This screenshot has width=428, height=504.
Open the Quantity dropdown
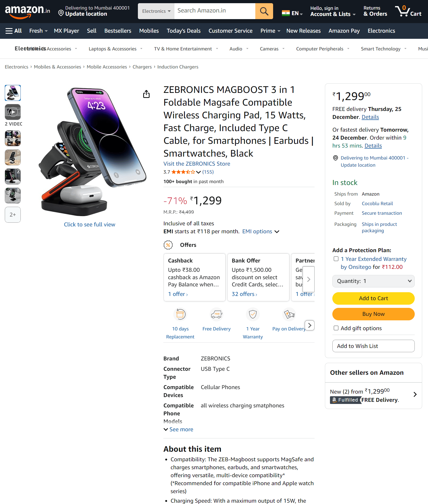pos(373,281)
